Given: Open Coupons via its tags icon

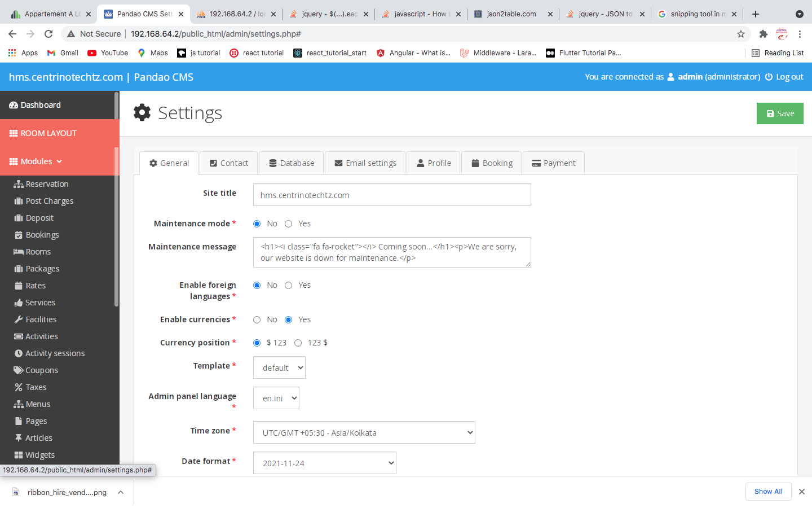Looking at the screenshot, I should [x=19, y=370].
